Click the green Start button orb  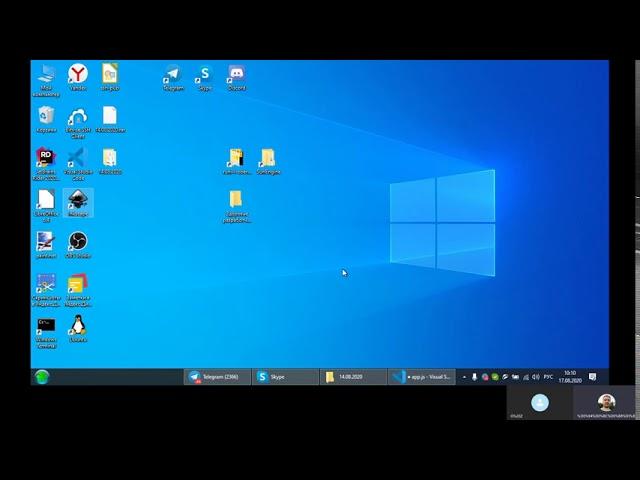(42, 377)
